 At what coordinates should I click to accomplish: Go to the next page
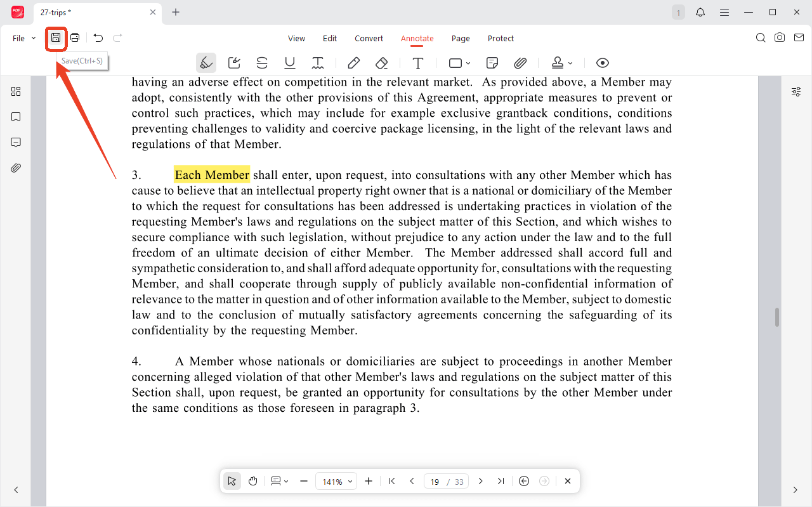tap(480, 481)
